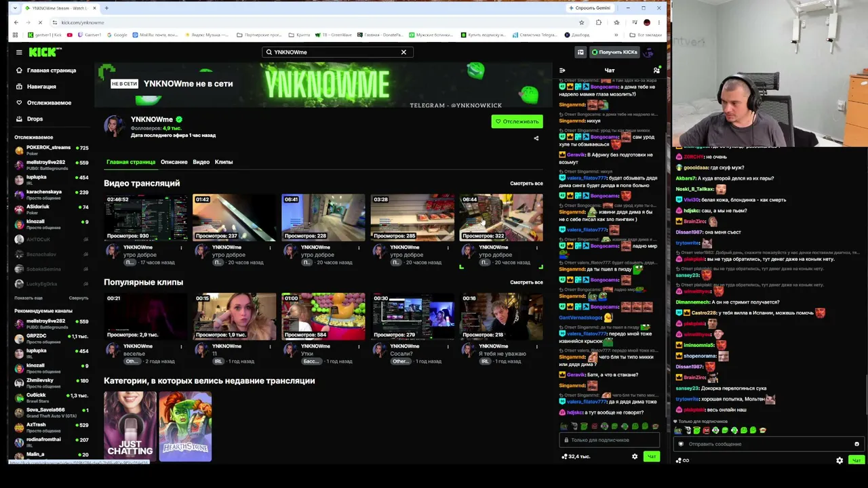Screen dimensions: 868x488
Task: Click the Отправить сообщение input in overlay chat
Action: (x=769, y=445)
